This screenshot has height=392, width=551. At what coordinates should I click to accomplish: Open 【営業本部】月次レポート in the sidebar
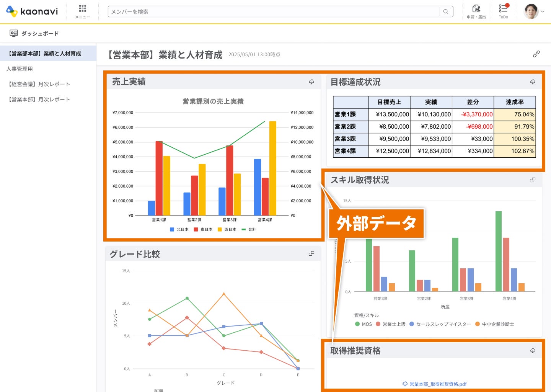(x=48, y=100)
